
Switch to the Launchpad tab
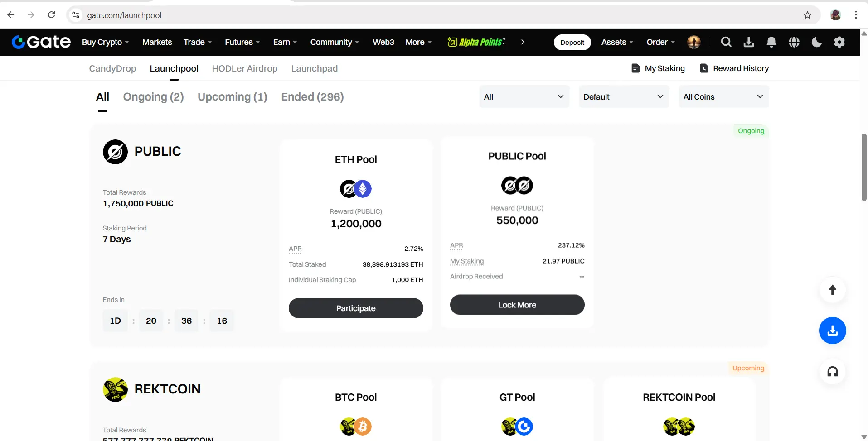pyautogui.click(x=315, y=68)
